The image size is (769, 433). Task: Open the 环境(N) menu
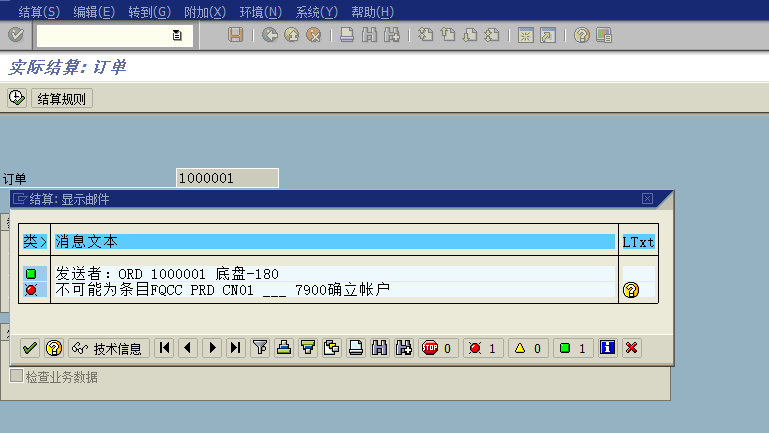point(260,11)
